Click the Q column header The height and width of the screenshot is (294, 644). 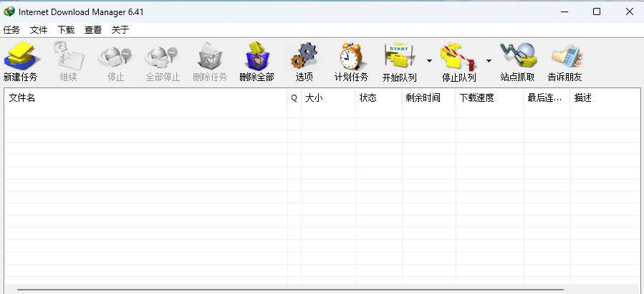(x=294, y=98)
